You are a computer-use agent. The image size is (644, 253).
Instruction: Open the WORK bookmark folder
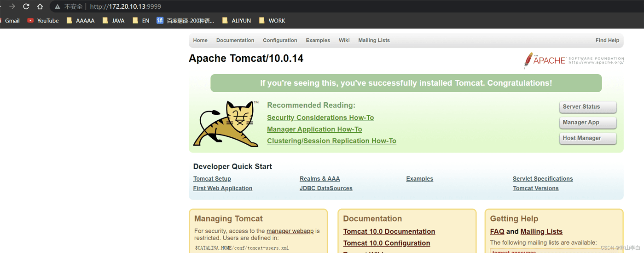pyautogui.click(x=272, y=21)
